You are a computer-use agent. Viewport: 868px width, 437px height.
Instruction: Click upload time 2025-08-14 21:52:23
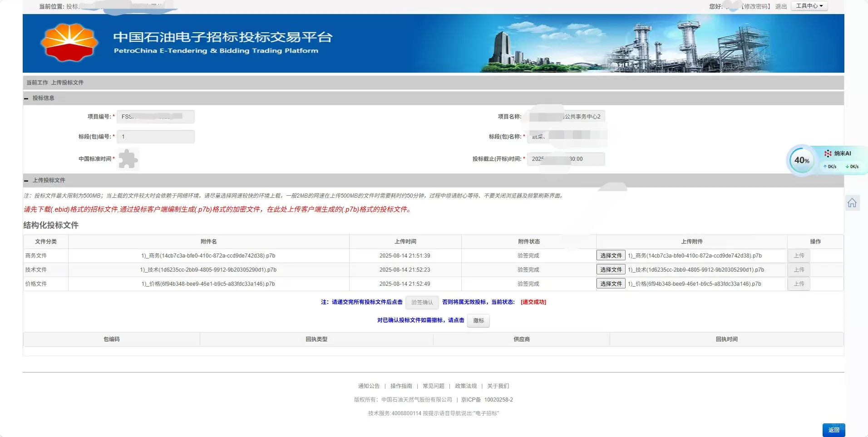(405, 270)
